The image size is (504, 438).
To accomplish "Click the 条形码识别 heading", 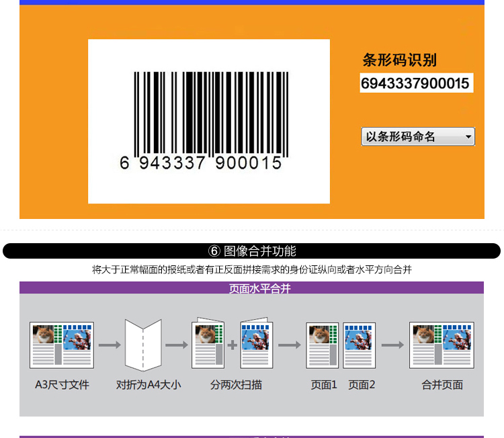I will [399, 60].
